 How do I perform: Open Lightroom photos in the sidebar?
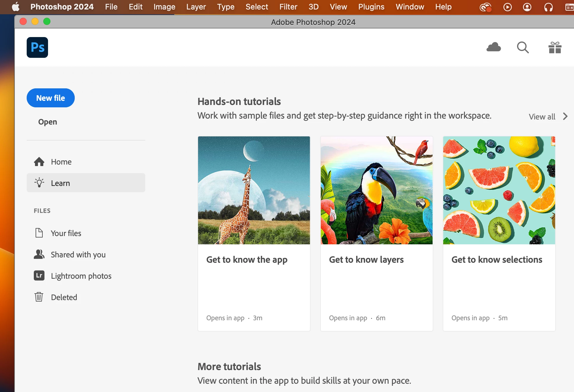81,276
